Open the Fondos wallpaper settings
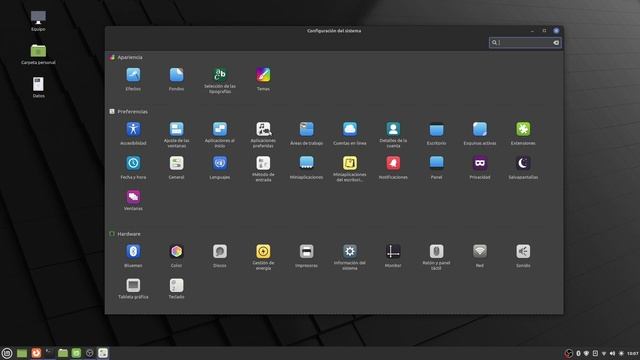 (176, 79)
